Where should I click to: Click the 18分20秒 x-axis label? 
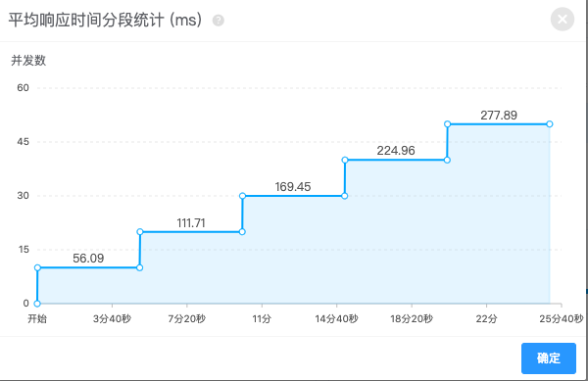412,319
